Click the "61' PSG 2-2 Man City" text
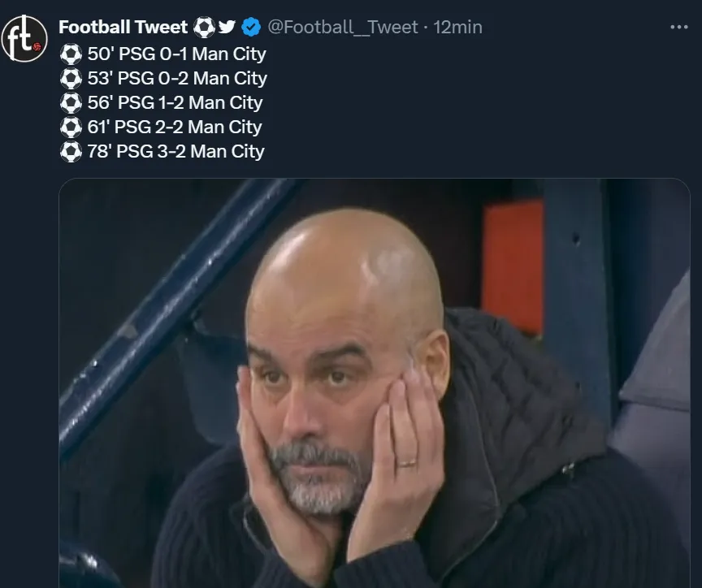This screenshot has width=702, height=588. point(175,128)
